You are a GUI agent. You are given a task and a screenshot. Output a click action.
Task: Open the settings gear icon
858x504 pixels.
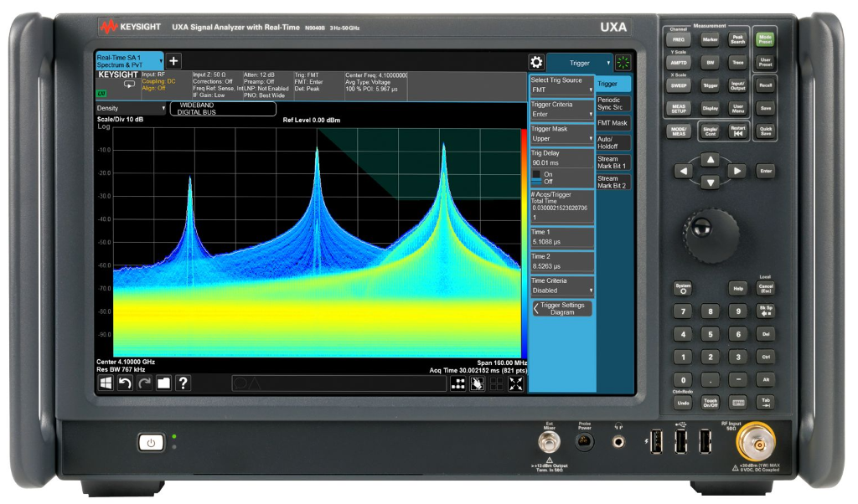tap(536, 62)
